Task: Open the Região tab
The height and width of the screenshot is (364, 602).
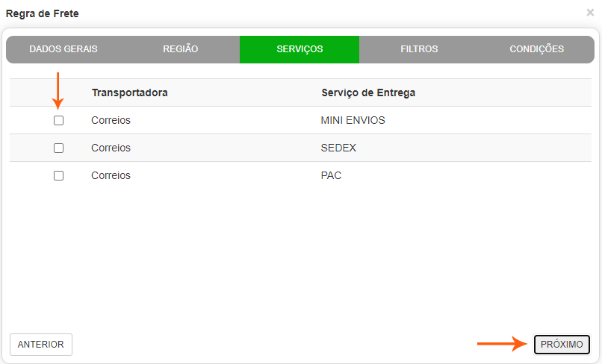Action: point(180,49)
